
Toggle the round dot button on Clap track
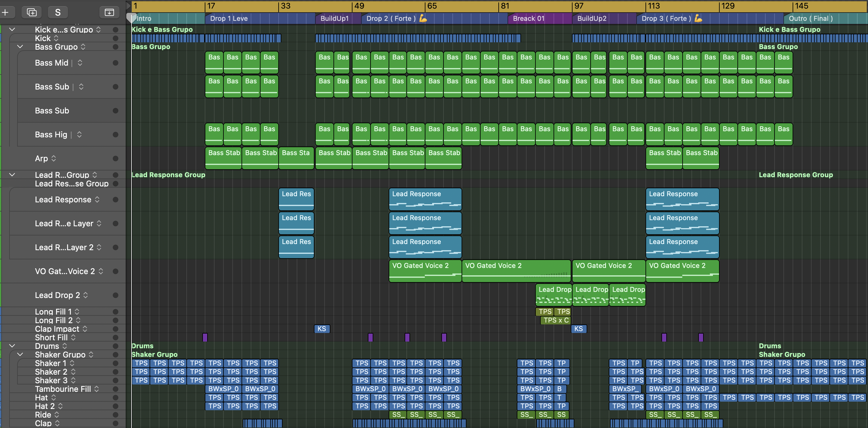click(116, 423)
